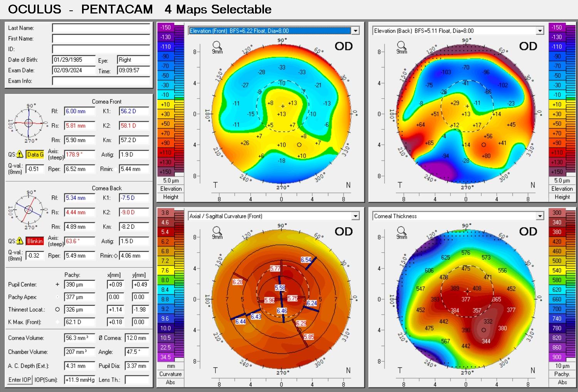Click the empty Lens Th. field
The image size is (578, 392).
[x=137, y=380]
